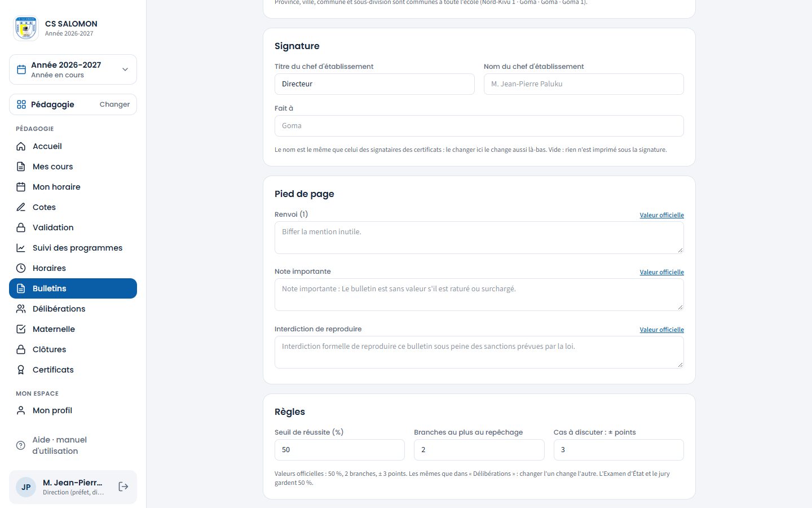Screen dimensions: 812x508
Task: Click the Note importante text area
Action: click(x=479, y=295)
